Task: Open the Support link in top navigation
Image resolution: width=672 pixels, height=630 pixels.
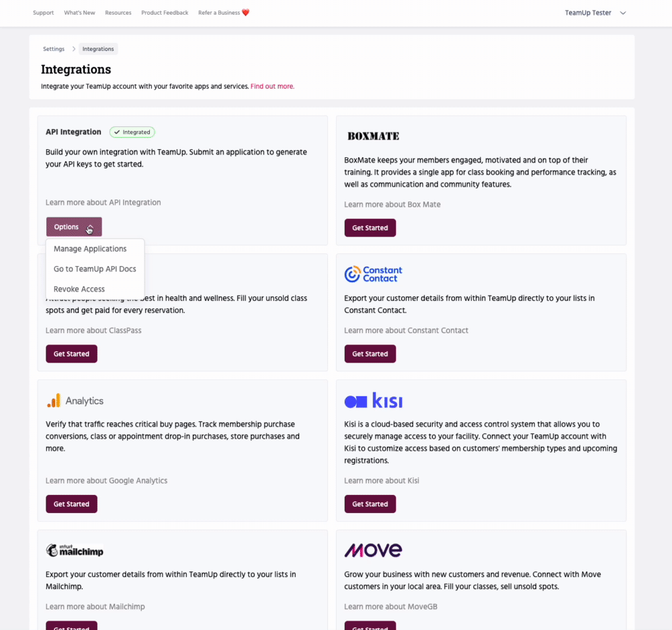Action: (x=43, y=13)
